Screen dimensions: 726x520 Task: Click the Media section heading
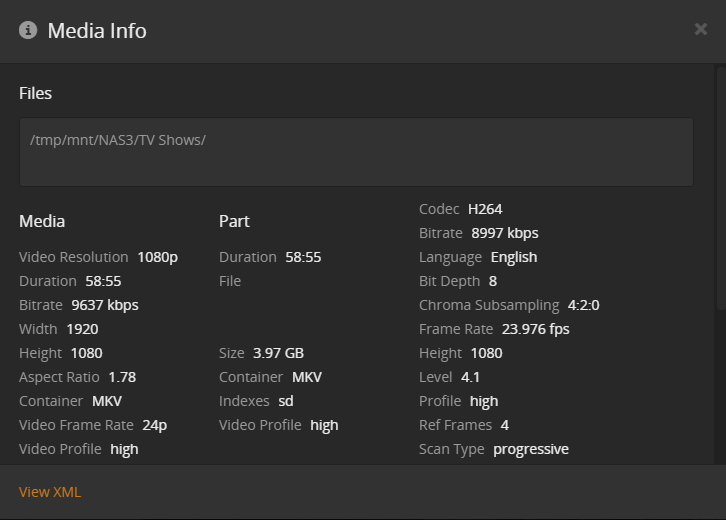(42, 221)
